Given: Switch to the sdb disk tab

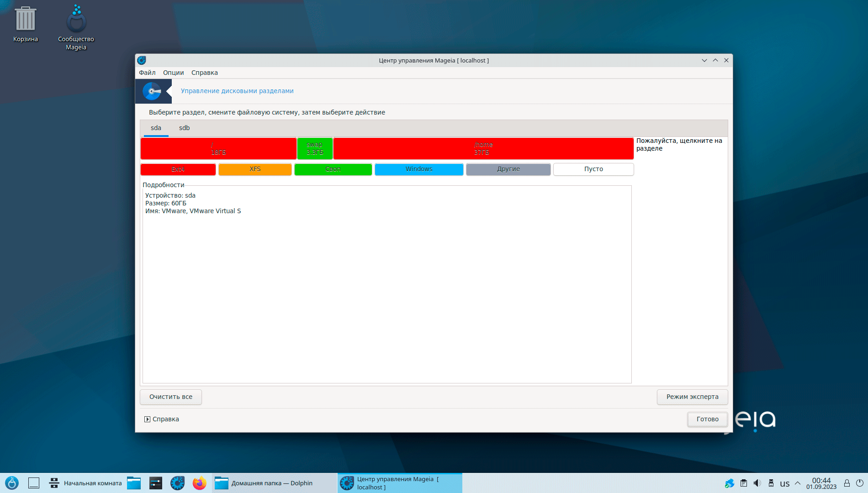Looking at the screenshot, I should tap(184, 128).
